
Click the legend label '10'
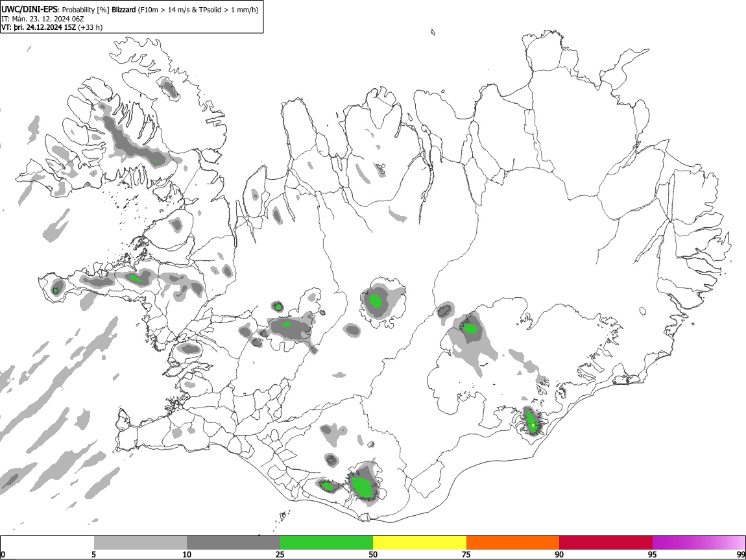pyautogui.click(x=187, y=554)
